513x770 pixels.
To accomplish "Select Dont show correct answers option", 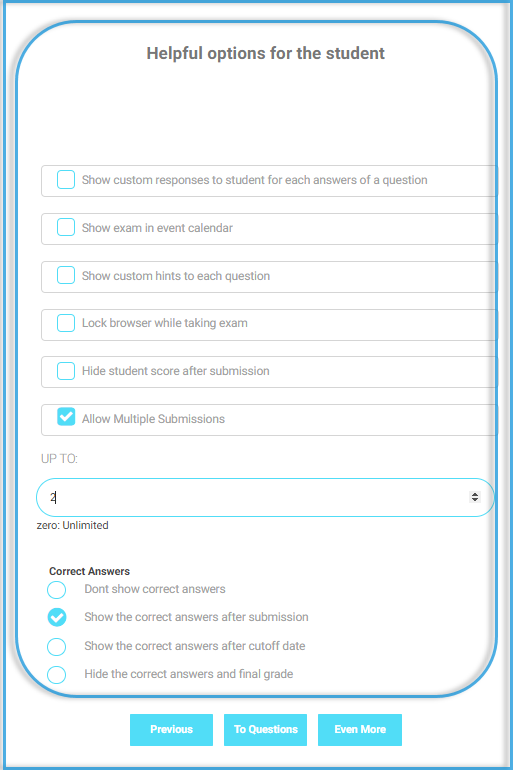I will [56, 590].
